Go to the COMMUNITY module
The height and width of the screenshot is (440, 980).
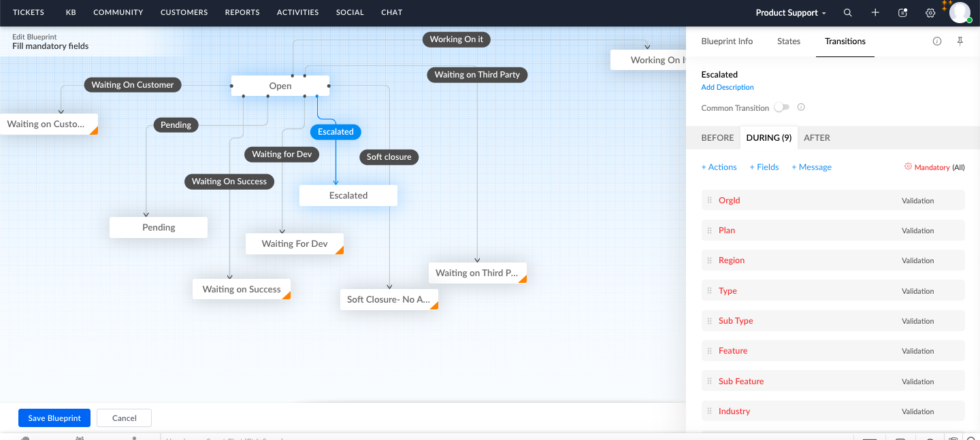point(118,12)
